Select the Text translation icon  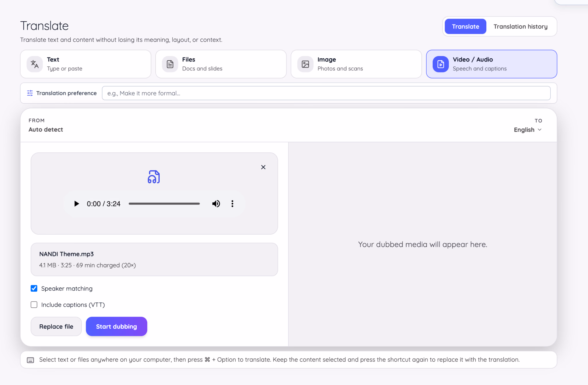point(35,64)
